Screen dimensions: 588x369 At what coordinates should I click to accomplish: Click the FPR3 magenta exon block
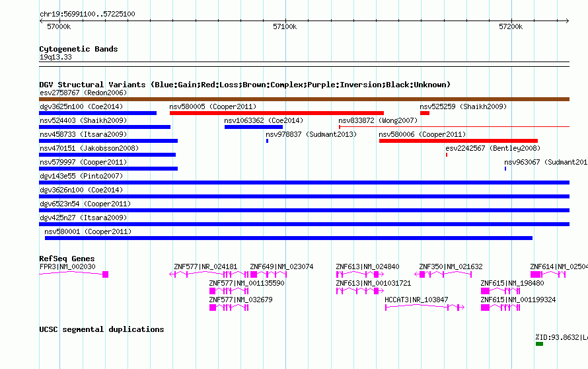tap(105, 274)
